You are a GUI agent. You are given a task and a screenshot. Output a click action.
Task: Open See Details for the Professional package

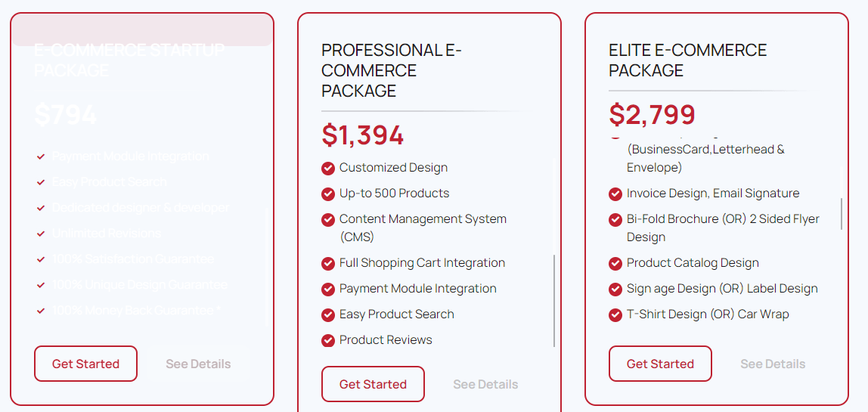[485, 384]
